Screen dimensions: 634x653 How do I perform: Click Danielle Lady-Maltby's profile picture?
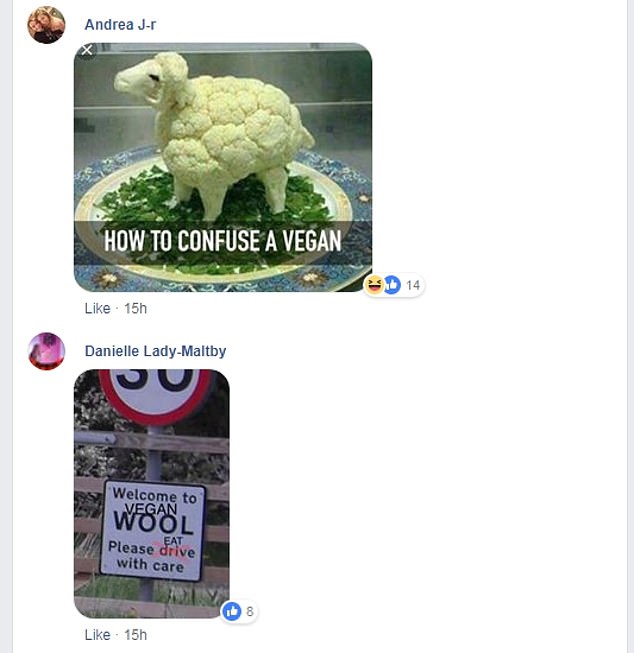pos(46,351)
